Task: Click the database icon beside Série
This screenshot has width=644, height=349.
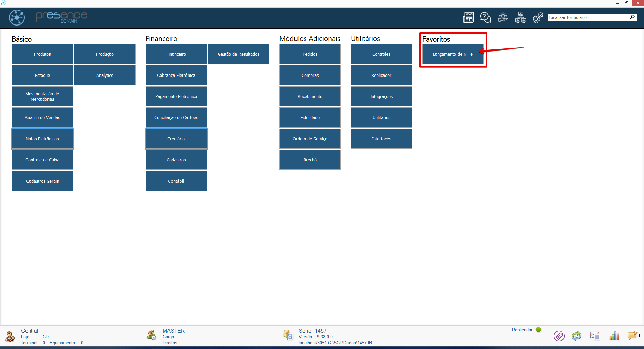Action: coord(288,335)
